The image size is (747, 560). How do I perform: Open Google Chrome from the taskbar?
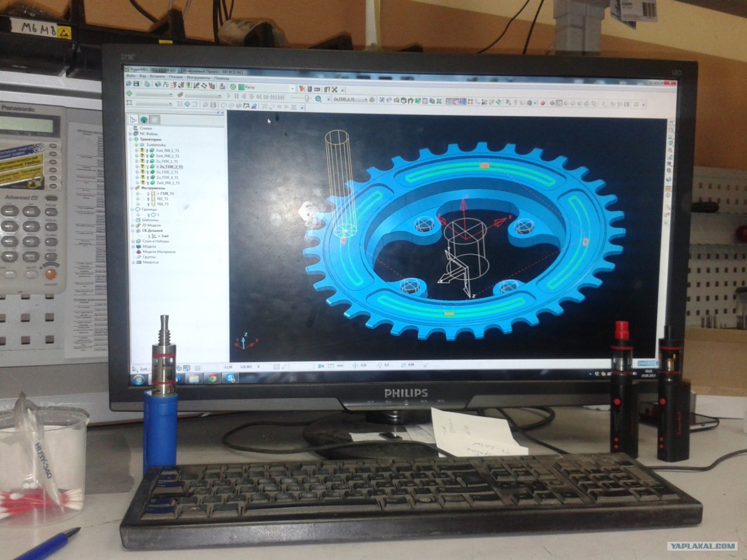click(x=212, y=378)
